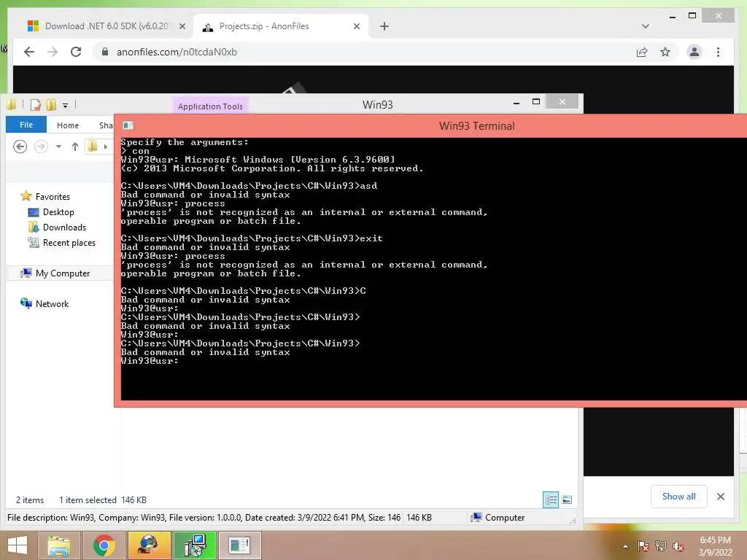747x560 pixels.
Task: Open Win93 Terminal taskbar button
Action: tap(239, 545)
